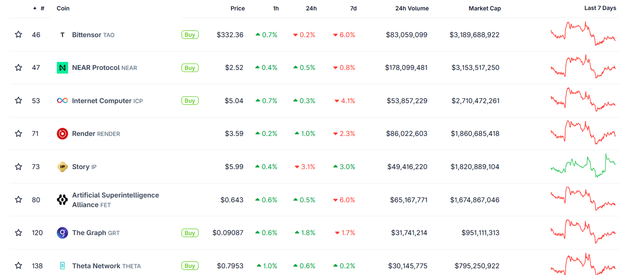Sort by rank using the # header
644x275 pixels.
coord(42,8)
